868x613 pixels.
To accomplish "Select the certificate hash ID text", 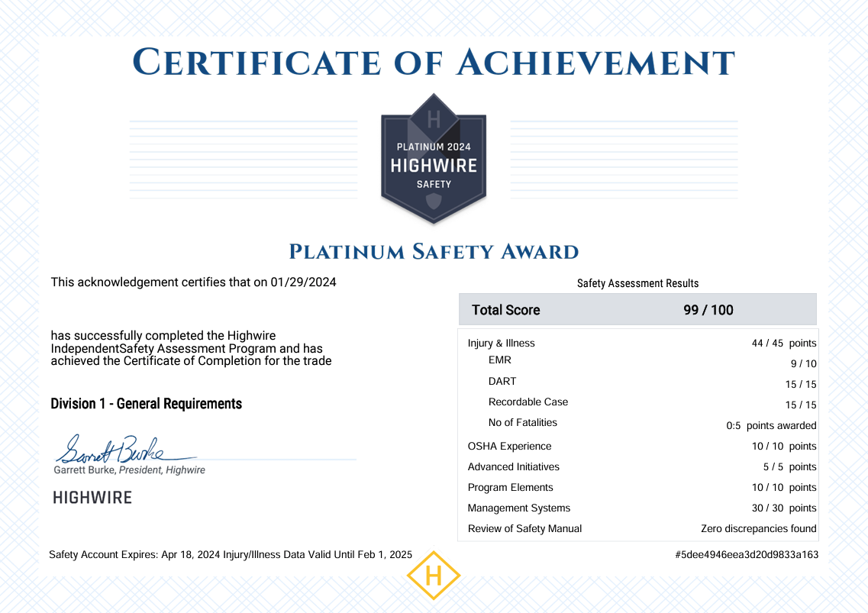I will [x=746, y=555].
